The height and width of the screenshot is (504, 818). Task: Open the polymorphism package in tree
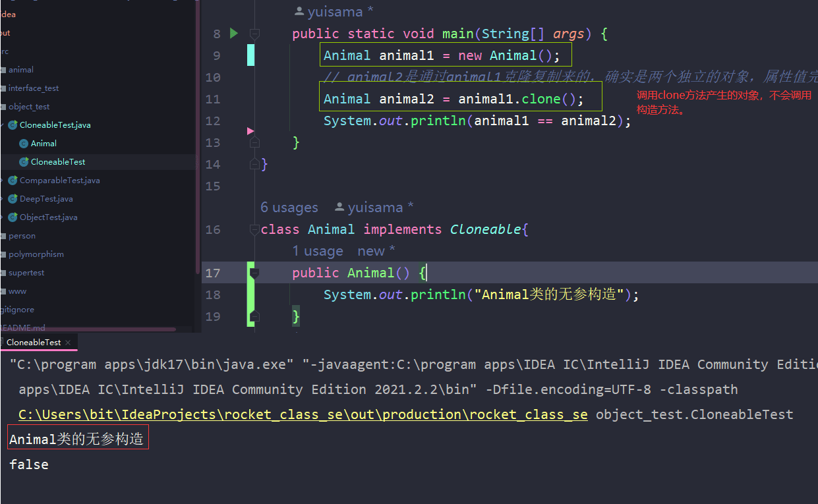tap(36, 254)
